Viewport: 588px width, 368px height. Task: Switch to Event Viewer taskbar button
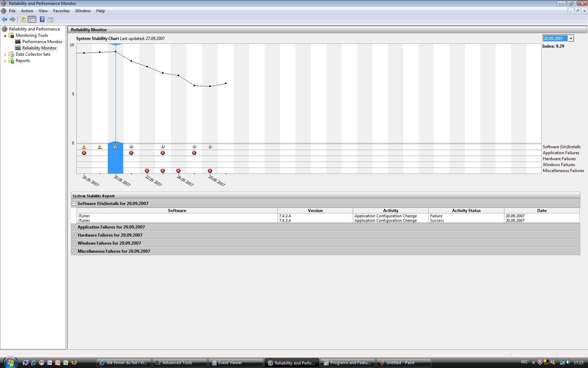pyautogui.click(x=236, y=363)
